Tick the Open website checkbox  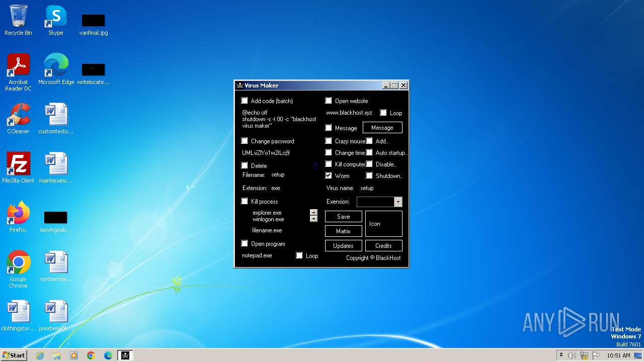click(329, 101)
